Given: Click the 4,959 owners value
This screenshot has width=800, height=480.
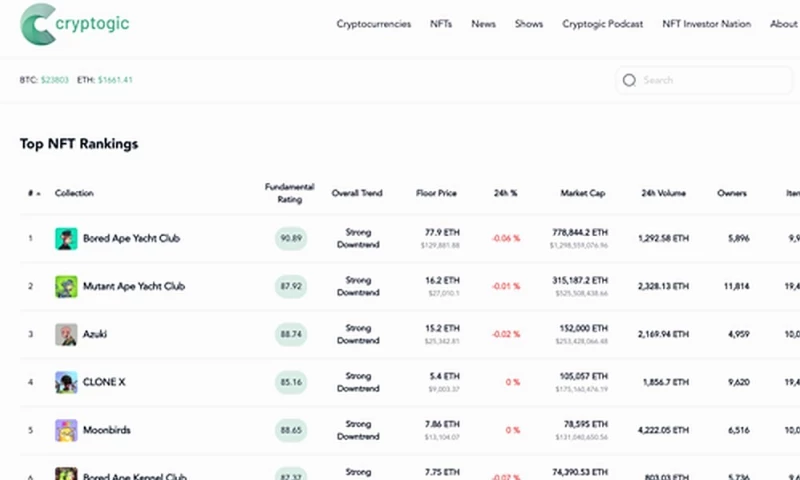Looking at the screenshot, I should [739, 334].
